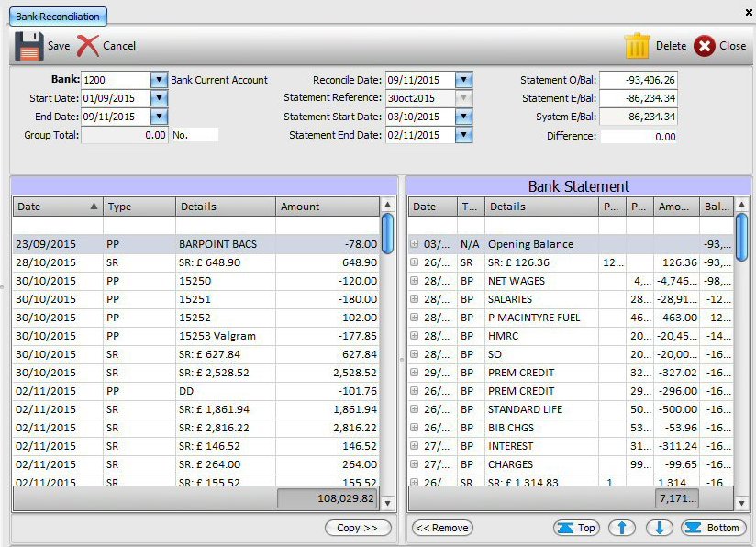Image resolution: width=756 pixels, height=547 pixels.
Task: Move selected statement entry up with arrow icon
Action: [623, 528]
